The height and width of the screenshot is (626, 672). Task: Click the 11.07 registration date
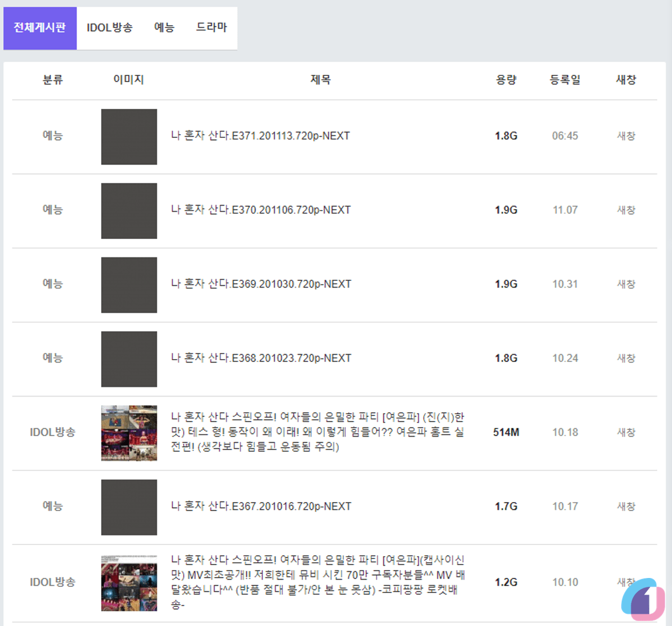point(565,210)
